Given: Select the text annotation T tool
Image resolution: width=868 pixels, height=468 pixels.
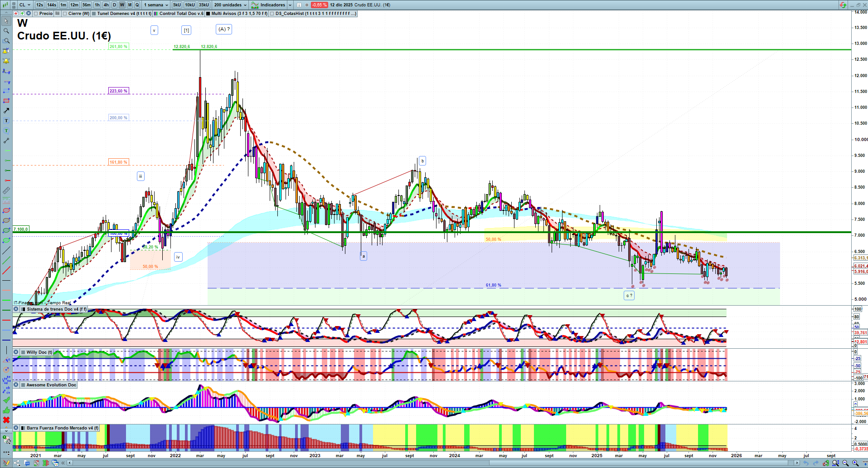Looking at the screenshot, I should 6,121.
